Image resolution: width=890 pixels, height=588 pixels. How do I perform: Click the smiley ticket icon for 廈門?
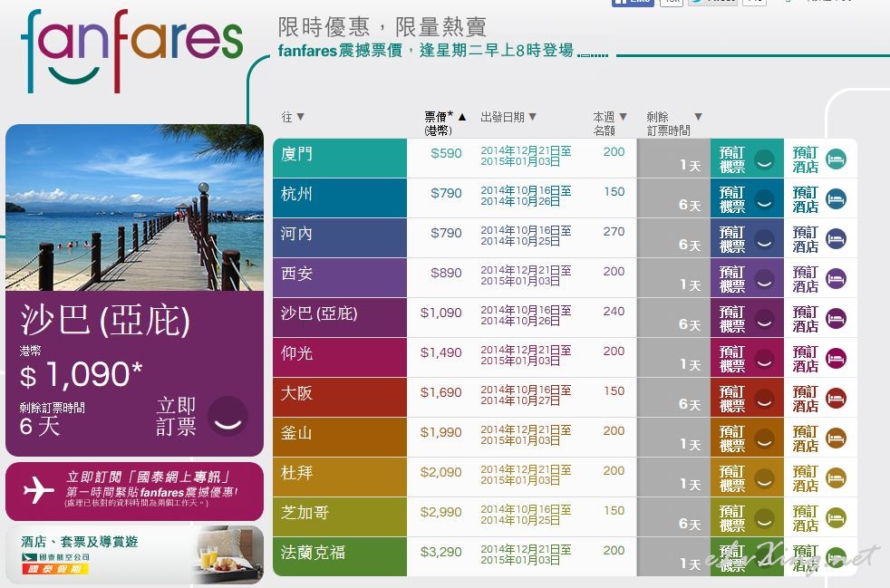tap(764, 160)
